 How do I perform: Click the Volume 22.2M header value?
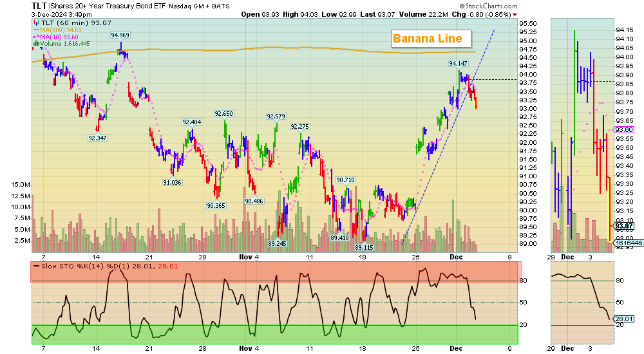point(424,14)
